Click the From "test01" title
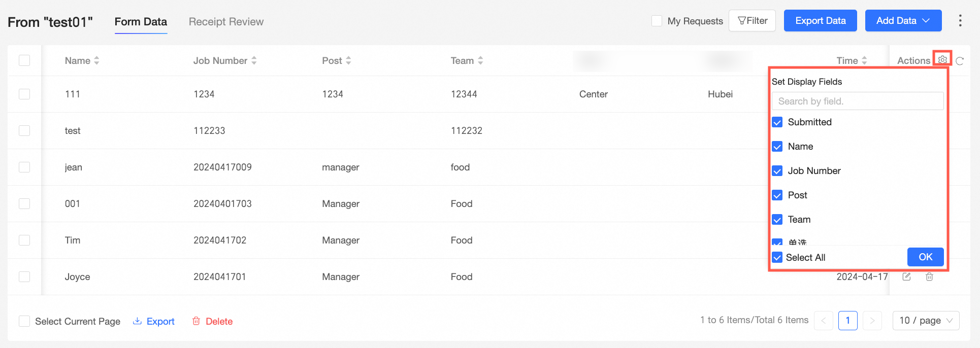Viewport: 980px width, 348px height. pyautogui.click(x=50, y=22)
